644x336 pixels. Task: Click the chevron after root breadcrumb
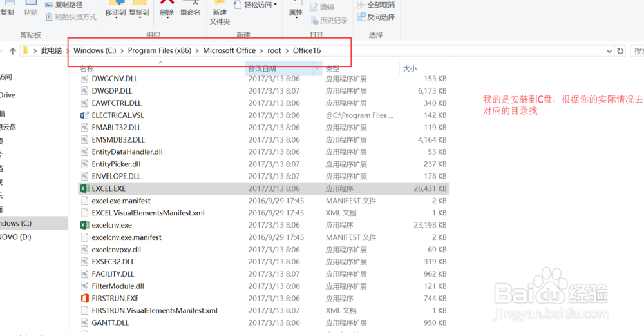287,50
